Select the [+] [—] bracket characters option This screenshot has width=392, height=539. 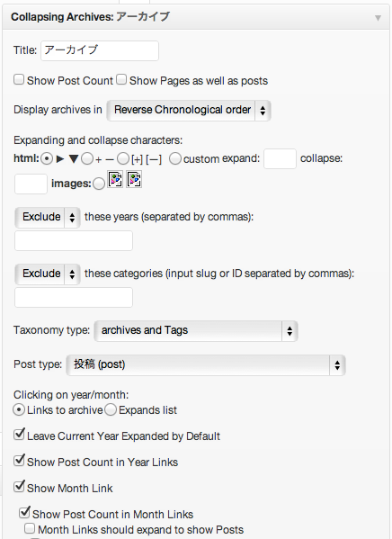123,158
